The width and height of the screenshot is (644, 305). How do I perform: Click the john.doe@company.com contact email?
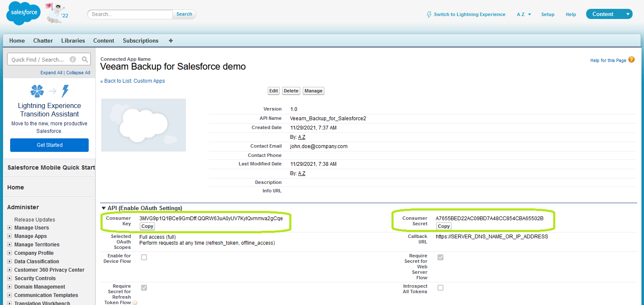click(319, 146)
